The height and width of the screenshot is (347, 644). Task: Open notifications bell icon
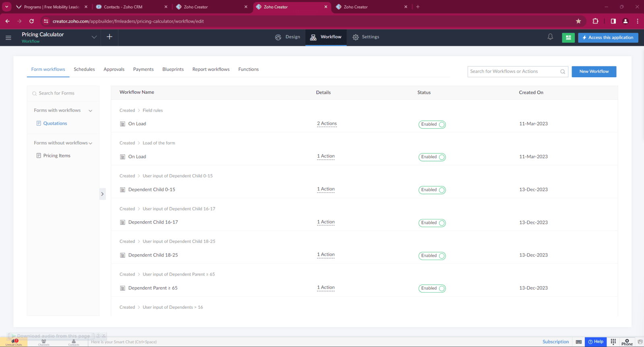point(550,37)
